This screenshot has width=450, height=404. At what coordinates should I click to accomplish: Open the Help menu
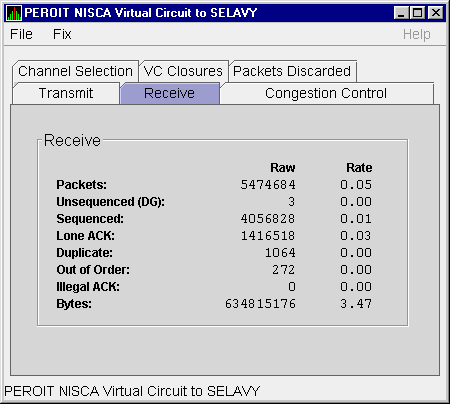[417, 34]
